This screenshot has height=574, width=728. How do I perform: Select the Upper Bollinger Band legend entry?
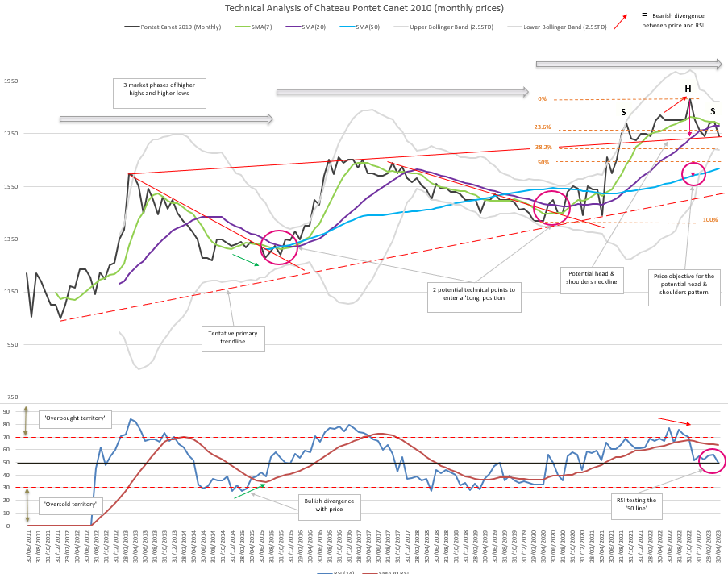pyautogui.click(x=443, y=27)
